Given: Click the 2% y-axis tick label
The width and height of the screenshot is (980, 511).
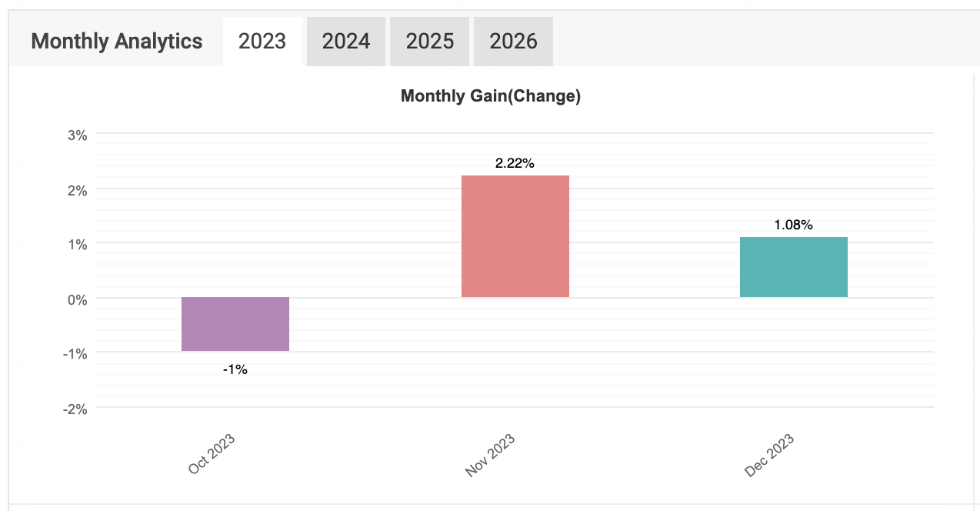Looking at the screenshot, I should [x=78, y=190].
